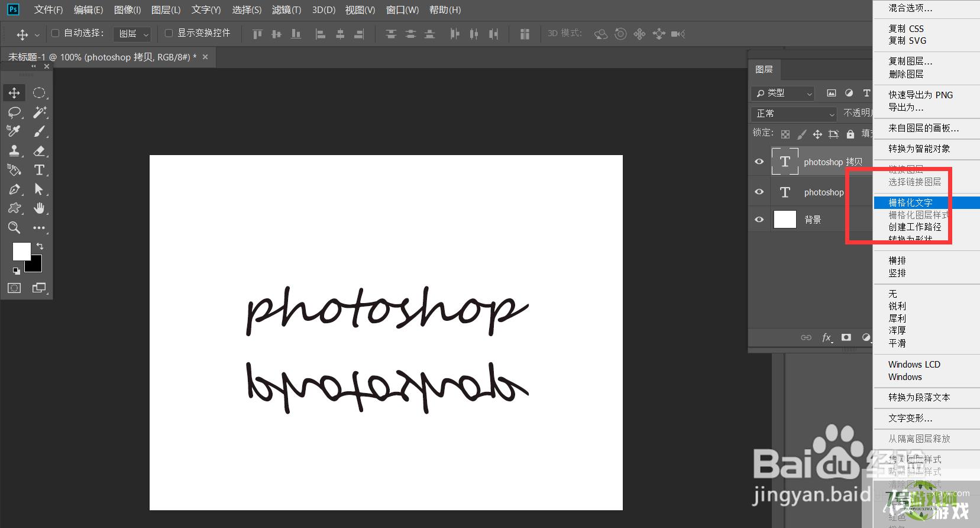This screenshot has height=528, width=980.
Task: Swap foreground and background colors
Action: (x=40, y=246)
